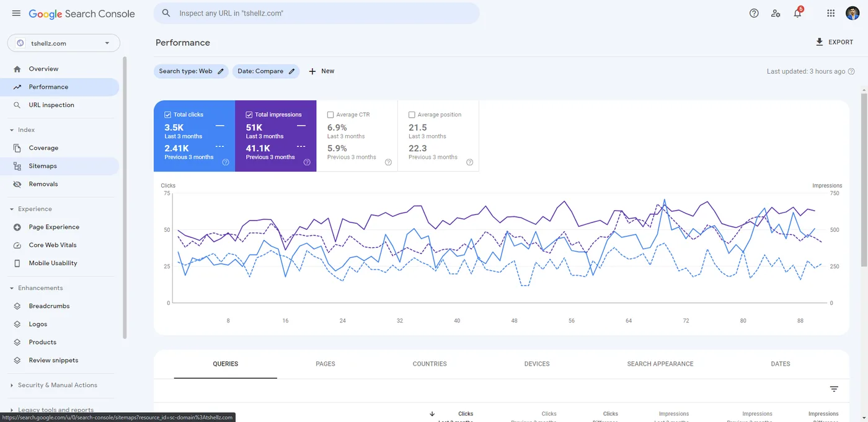Sort by Clicks column descending arrow
The width and height of the screenshot is (868, 422).
[x=432, y=414]
